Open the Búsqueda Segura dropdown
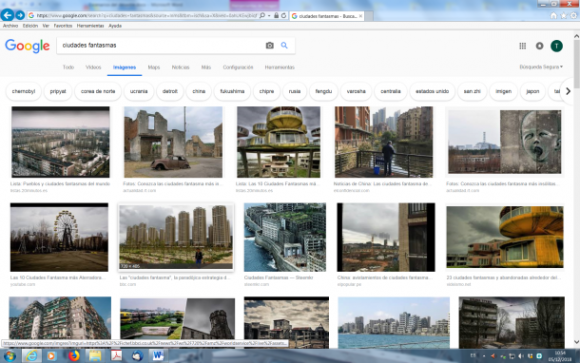The height and width of the screenshot is (363, 580). click(541, 67)
